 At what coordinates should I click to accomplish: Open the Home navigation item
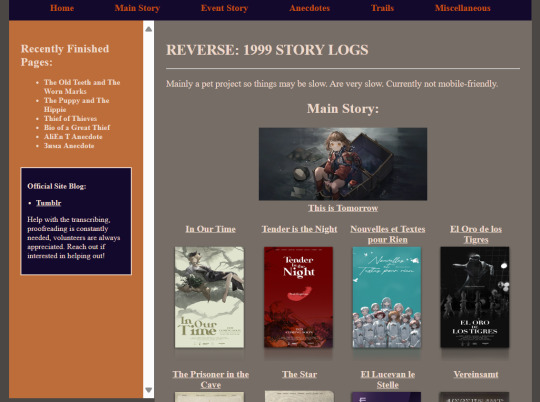coord(62,8)
